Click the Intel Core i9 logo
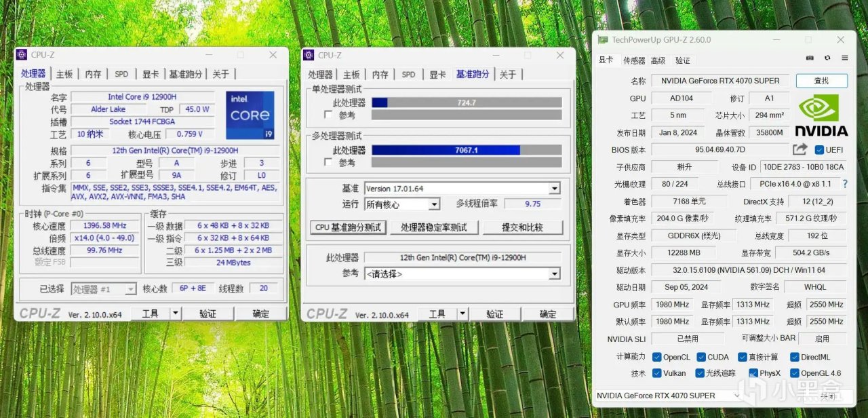Viewport: 868px width, 418px height. tap(250, 115)
